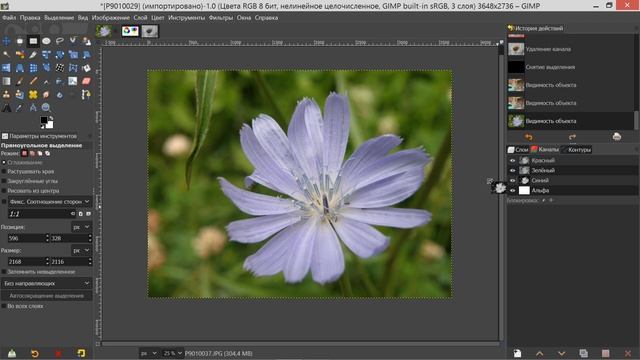640x360 pixels.
Task: Choose Replace selection mode icon
Action: (x=24, y=153)
